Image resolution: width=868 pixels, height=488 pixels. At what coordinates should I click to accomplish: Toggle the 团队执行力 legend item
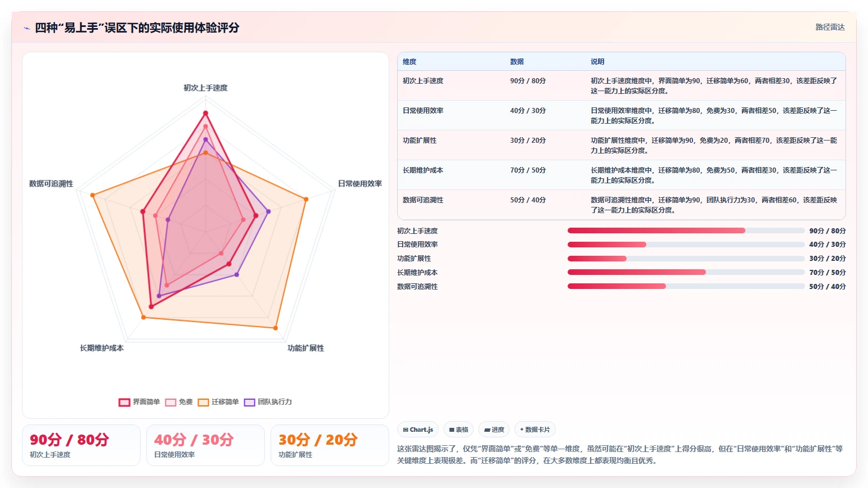[268, 402]
